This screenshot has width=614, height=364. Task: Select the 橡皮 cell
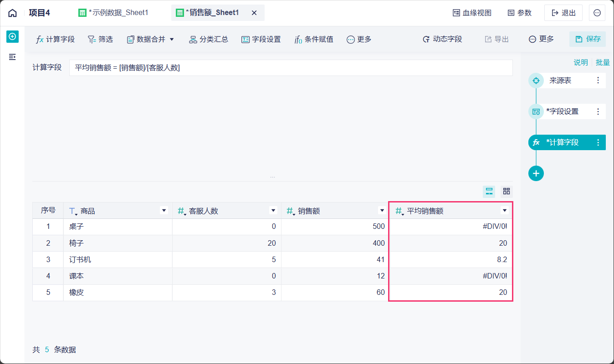(x=118, y=292)
